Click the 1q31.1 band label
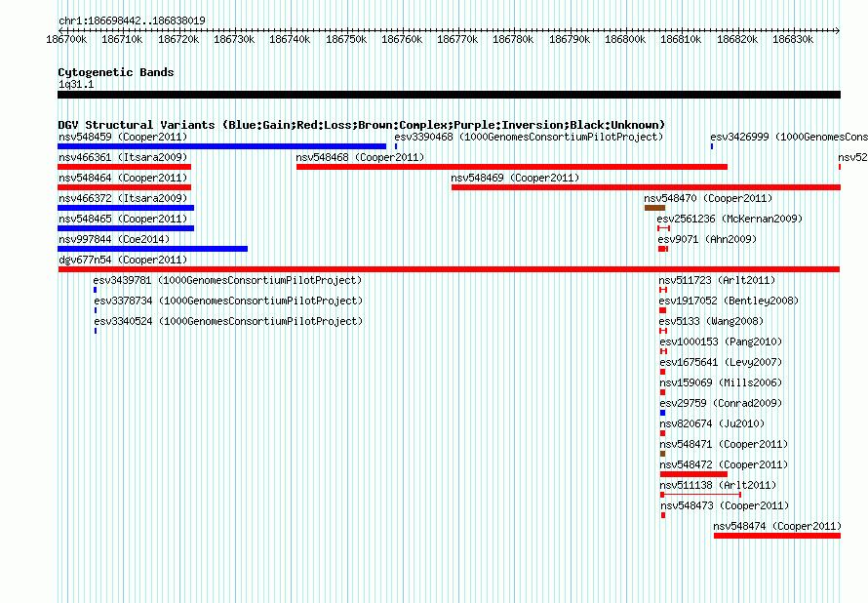Viewport: 868px width, 603px height. [76, 84]
